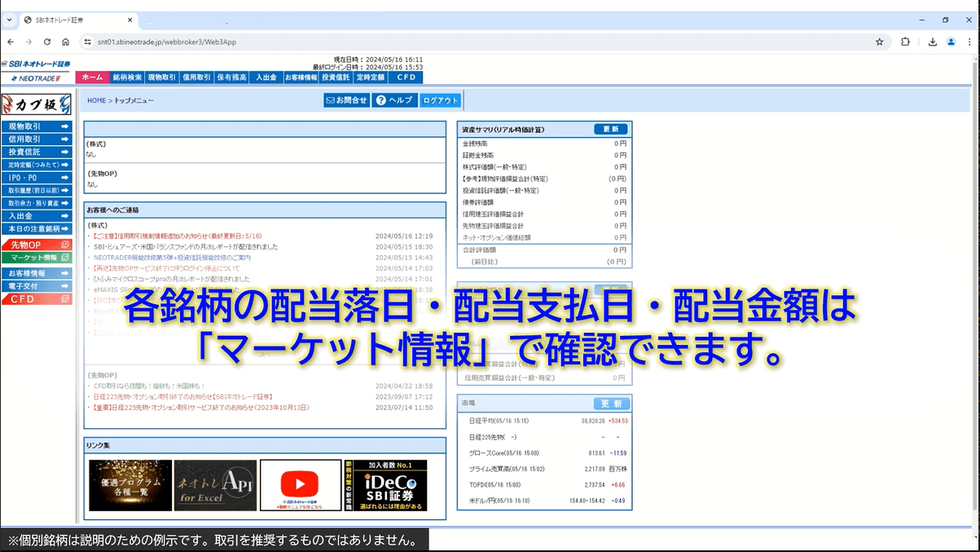Open the browser extensions puzzle icon
980x552 pixels.
click(905, 42)
